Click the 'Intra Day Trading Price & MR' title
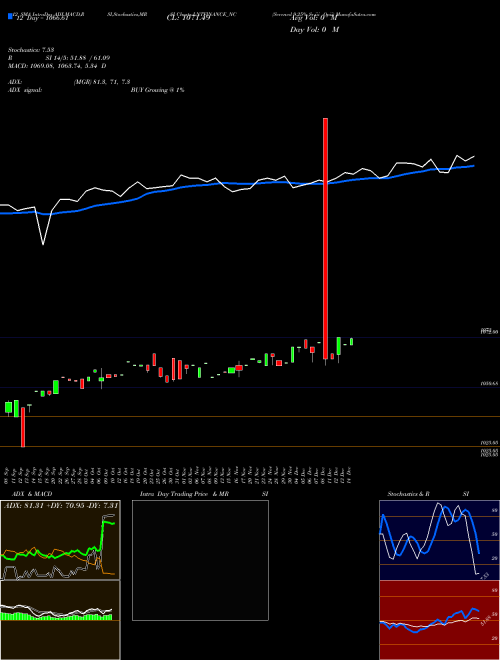Image resolution: width=500 pixels, height=660 pixels. pyautogui.click(x=185, y=494)
